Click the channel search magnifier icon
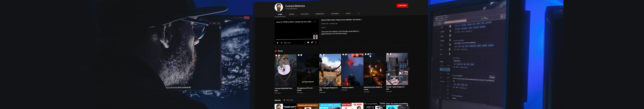 click(x=358, y=13)
